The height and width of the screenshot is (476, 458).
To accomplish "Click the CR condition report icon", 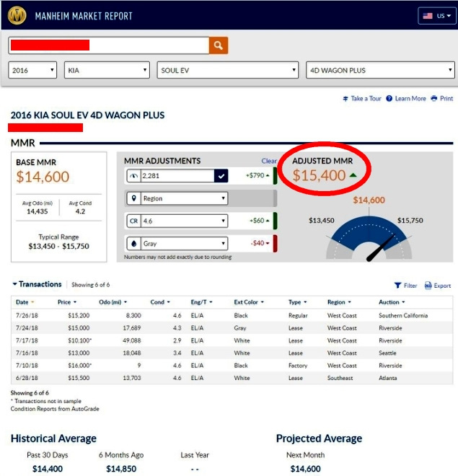I will pos(133,221).
